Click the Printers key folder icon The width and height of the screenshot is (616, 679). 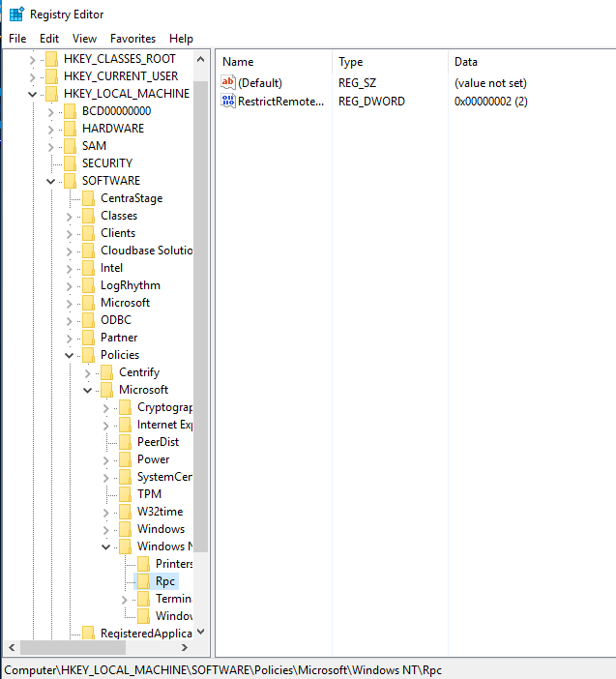click(x=143, y=564)
